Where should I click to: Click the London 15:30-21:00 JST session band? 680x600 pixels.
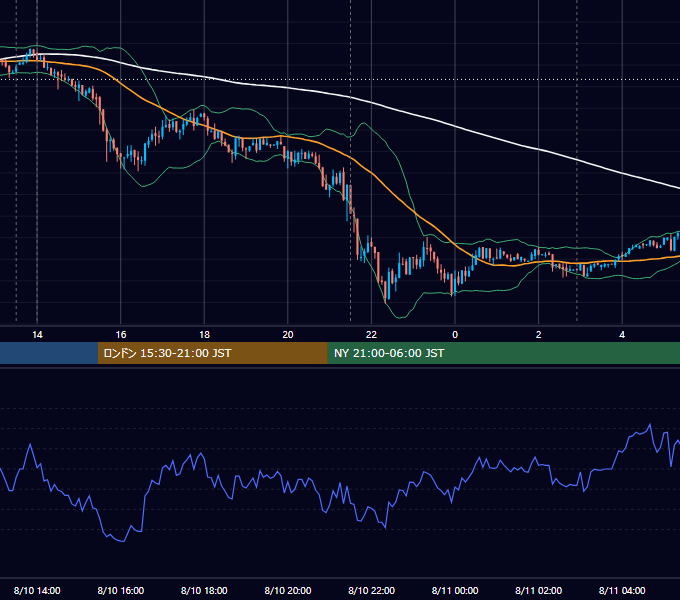[212, 353]
